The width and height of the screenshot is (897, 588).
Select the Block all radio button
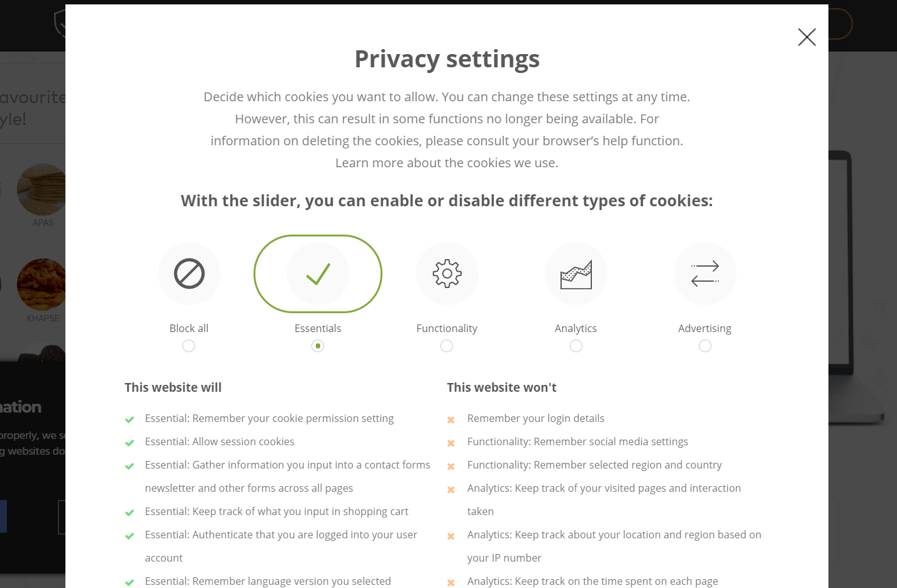tap(189, 346)
